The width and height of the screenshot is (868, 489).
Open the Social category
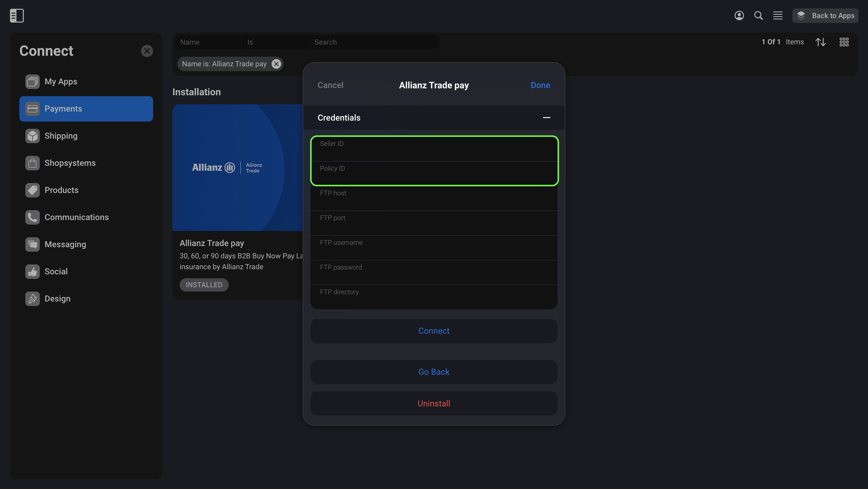point(86,271)
